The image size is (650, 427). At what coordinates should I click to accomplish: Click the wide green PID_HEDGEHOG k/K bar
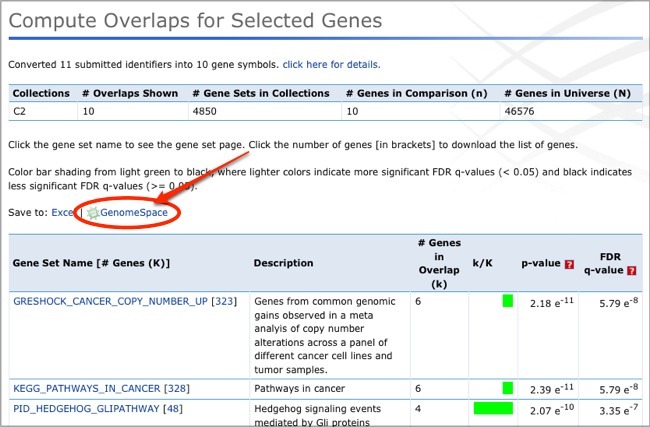(493, 408)
